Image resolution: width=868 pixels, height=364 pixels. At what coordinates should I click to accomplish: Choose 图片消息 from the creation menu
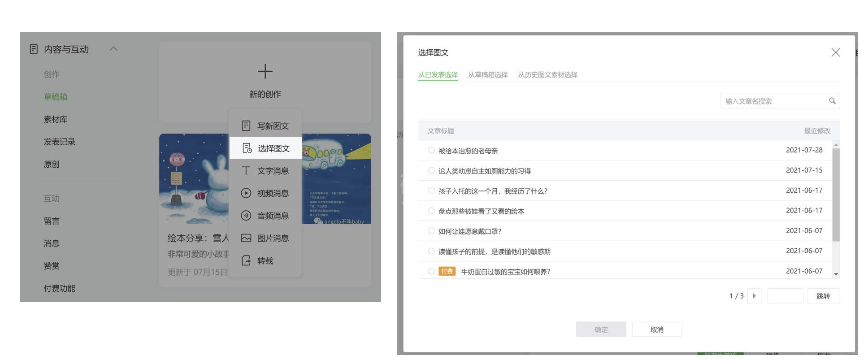265,238
